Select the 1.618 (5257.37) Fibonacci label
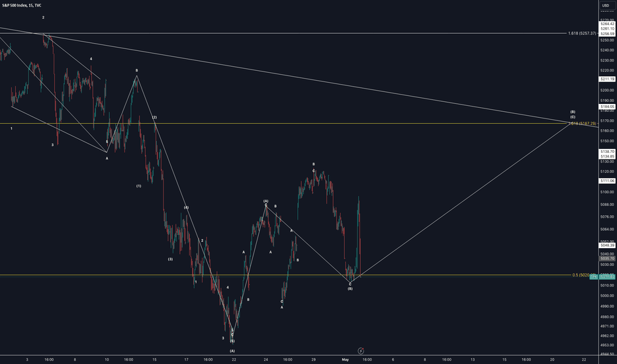 [x=582, y=34]
